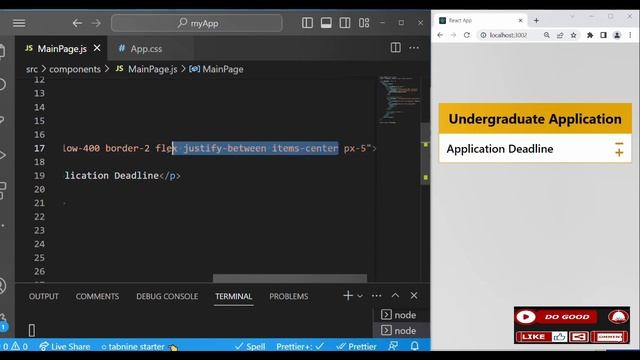The width and height of the screenshot is (640, 360).
Task: Open the browser profile avatar
Action: point(617,35)
